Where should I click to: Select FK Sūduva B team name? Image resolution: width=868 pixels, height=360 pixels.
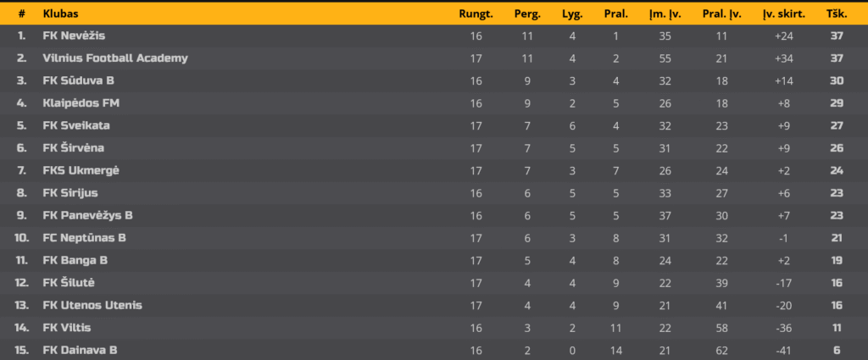pyautogui.click(x=78, y=80)
